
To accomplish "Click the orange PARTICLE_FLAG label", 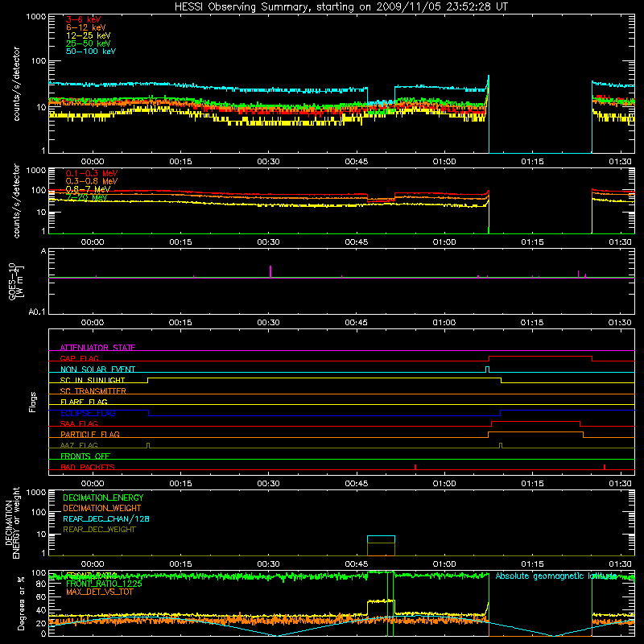I will pos(90,434).
